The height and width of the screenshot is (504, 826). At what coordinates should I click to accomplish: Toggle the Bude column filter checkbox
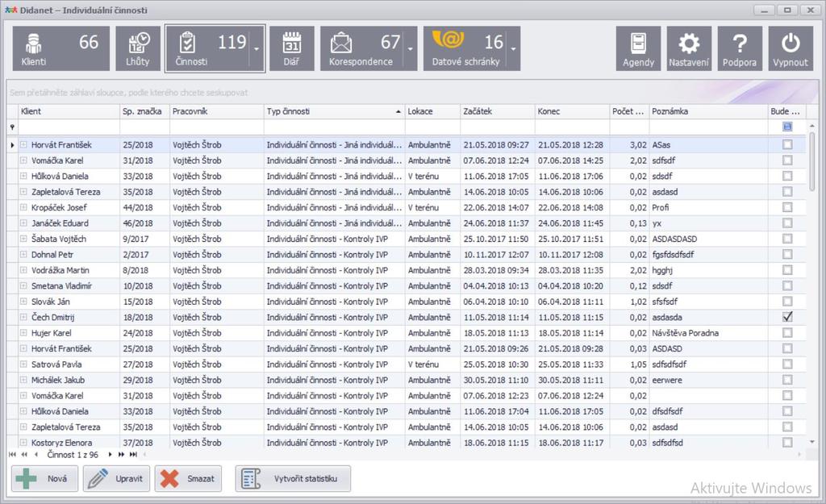click(x=787, y=127)
